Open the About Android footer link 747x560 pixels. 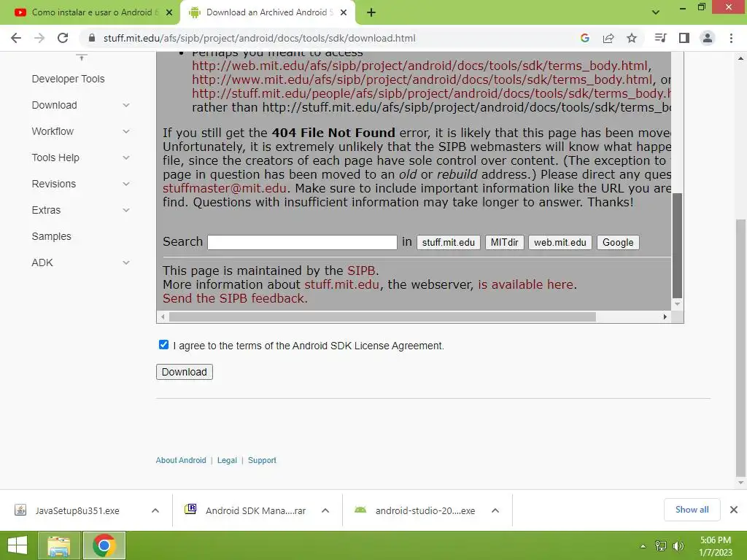point(181,461)
